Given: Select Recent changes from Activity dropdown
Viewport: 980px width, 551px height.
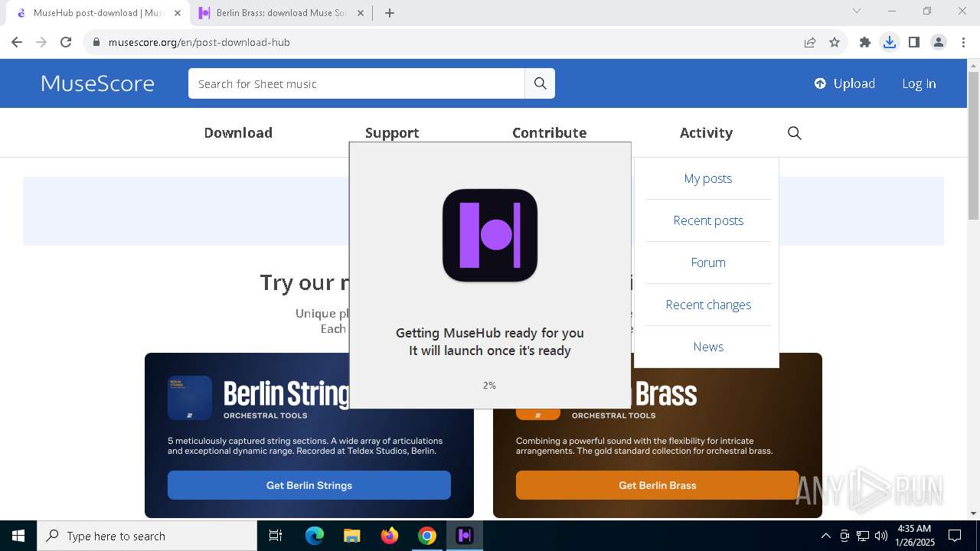Looking at the screenshot, I should pyautogui.click(x=708, y=305).
